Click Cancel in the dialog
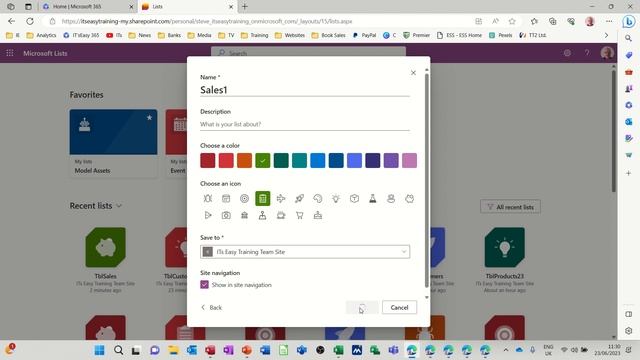The height and width of the screenshot is (360, 640). (399, 307)
